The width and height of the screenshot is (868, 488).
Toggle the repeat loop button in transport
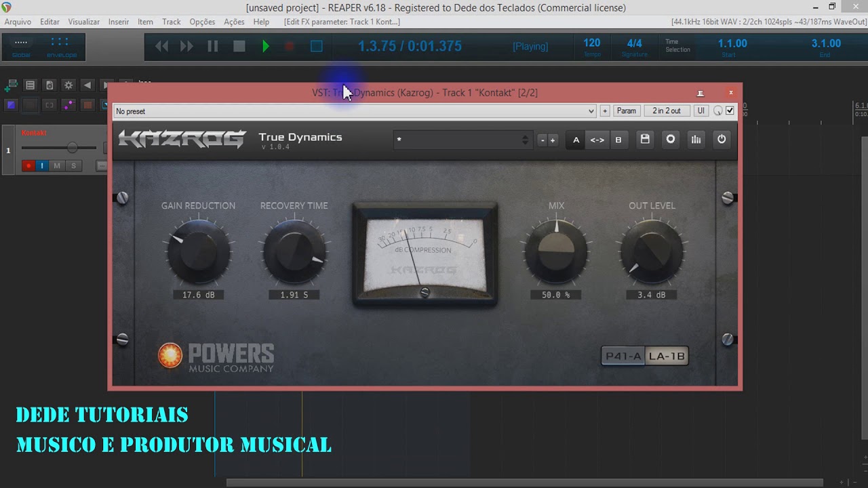click(x=316, y=46)
